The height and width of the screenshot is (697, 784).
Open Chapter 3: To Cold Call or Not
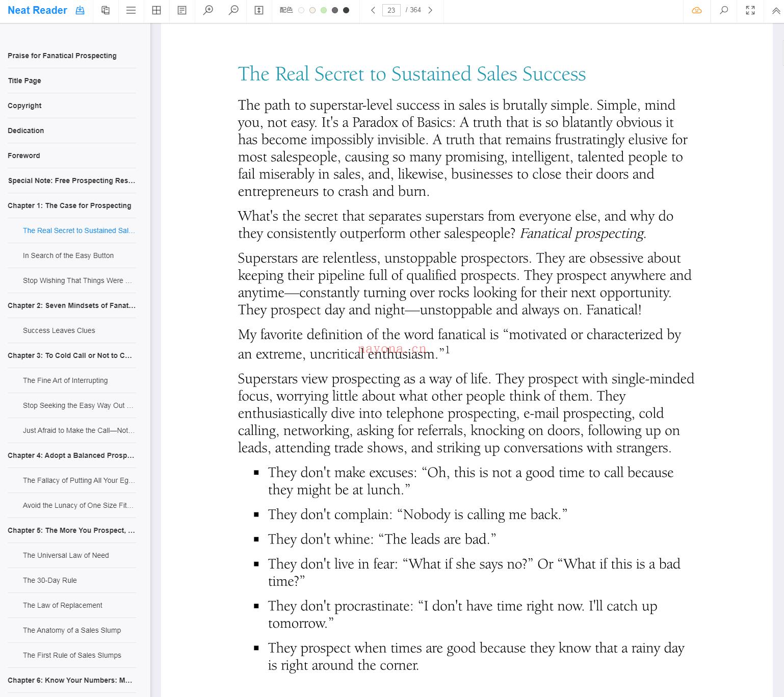pyautogui.click(x=70, y=355)
